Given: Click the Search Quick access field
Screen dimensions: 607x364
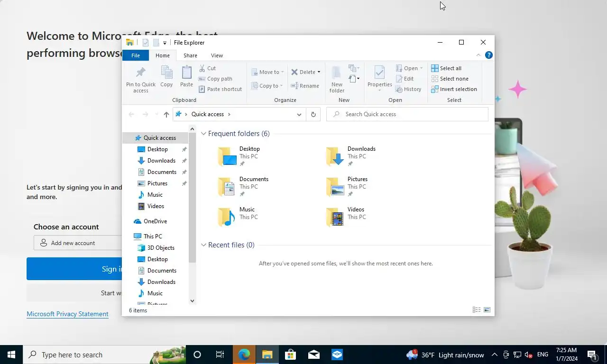Looking at the screenshot, I should pos(407,114).
